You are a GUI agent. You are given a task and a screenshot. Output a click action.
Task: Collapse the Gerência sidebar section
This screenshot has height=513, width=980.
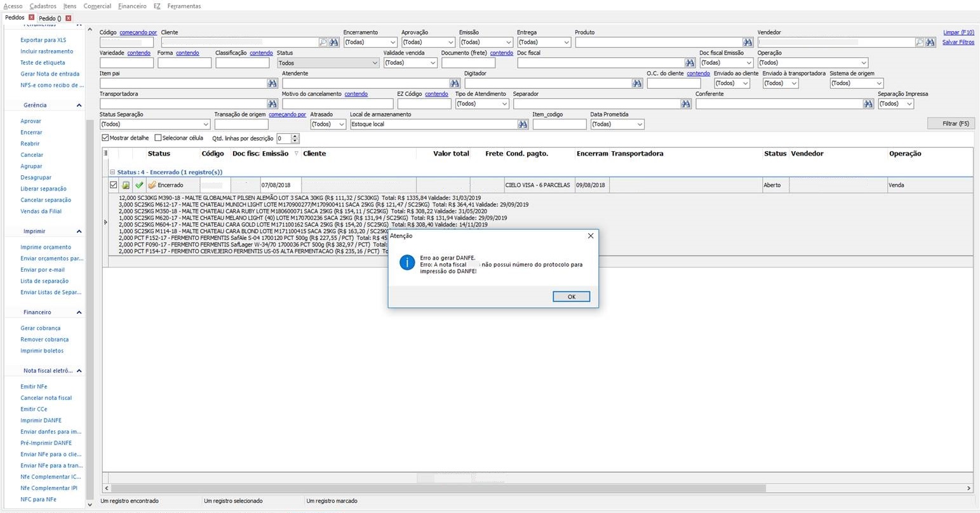[x=79, y=105]
